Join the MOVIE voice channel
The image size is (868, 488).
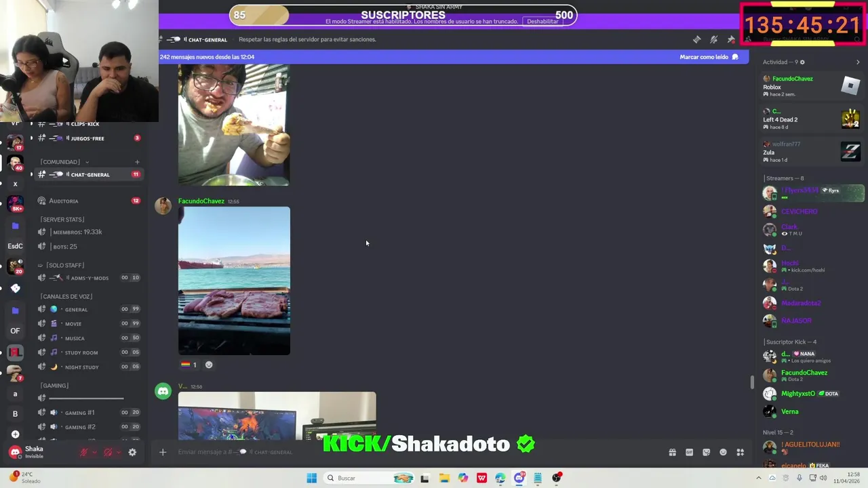pos(88,323)
